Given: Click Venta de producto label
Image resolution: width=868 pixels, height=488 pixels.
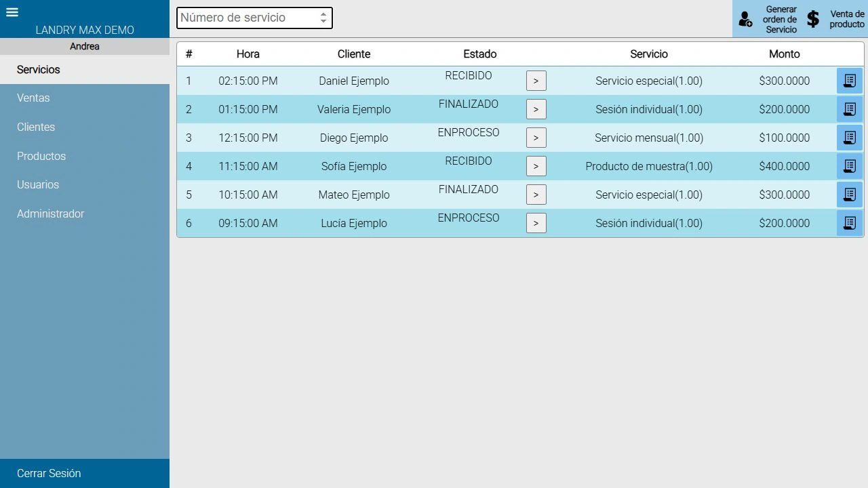Looking at the screenshot, I should [847, 19].
